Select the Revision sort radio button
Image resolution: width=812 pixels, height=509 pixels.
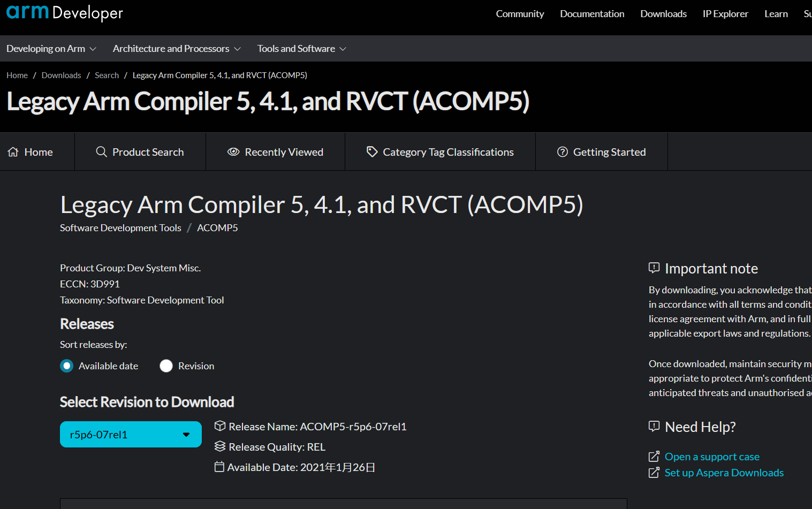pyautogui.click(x=166, y=366)
